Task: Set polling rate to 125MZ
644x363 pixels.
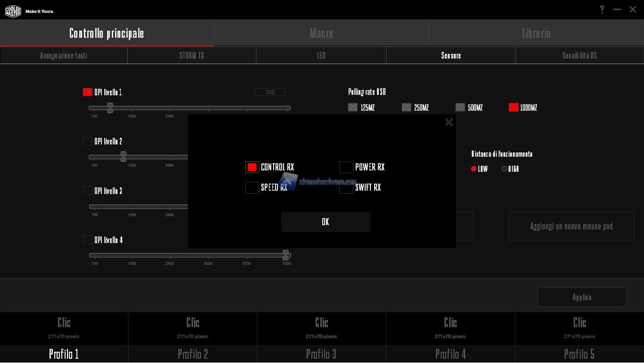Action: click(352, 108)
